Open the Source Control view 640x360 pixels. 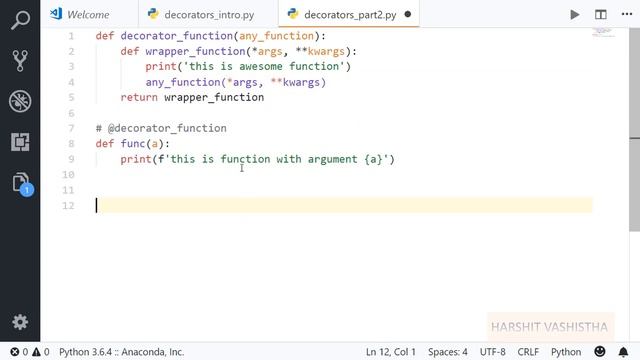(x=20, y=60)
